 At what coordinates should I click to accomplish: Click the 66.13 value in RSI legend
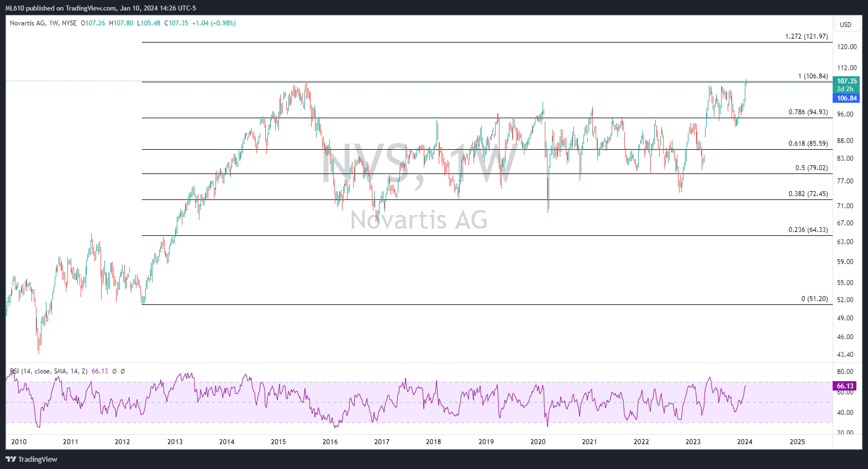(99, 371)
